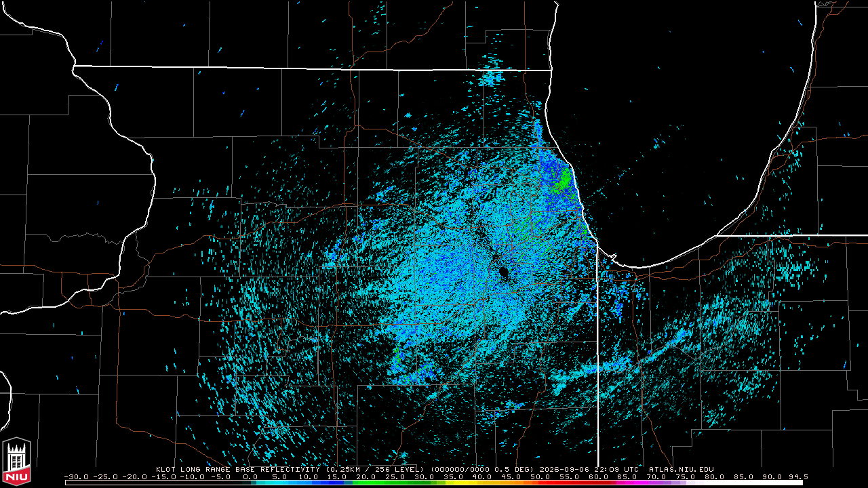Click the 0.25KM / 256 LEVEL text
The image size is (868, 488).
[374, 469]
